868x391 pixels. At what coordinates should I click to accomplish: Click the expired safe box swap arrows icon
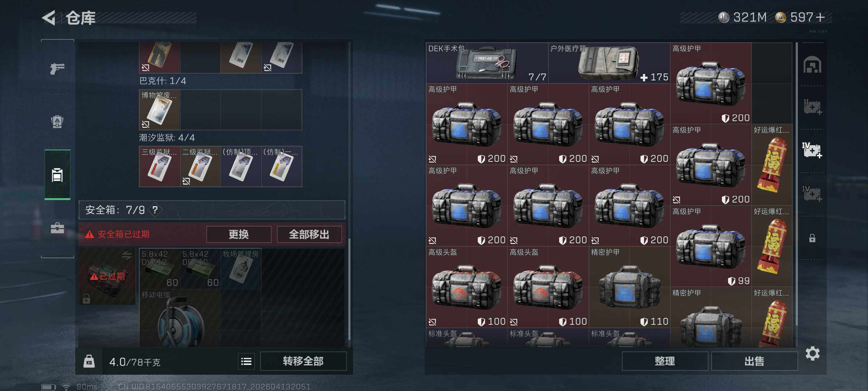coord(127,255)
